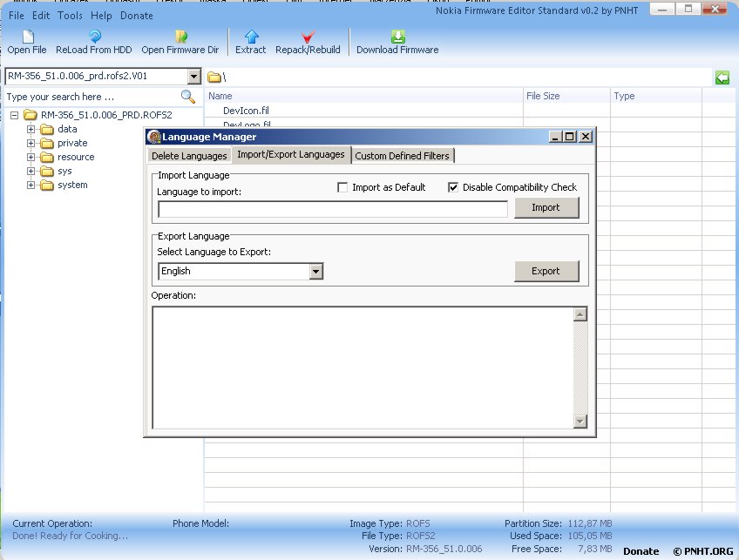Click inside the Operation log box
739x560 pixels.
pyautogui.click(x=363, y=368)
